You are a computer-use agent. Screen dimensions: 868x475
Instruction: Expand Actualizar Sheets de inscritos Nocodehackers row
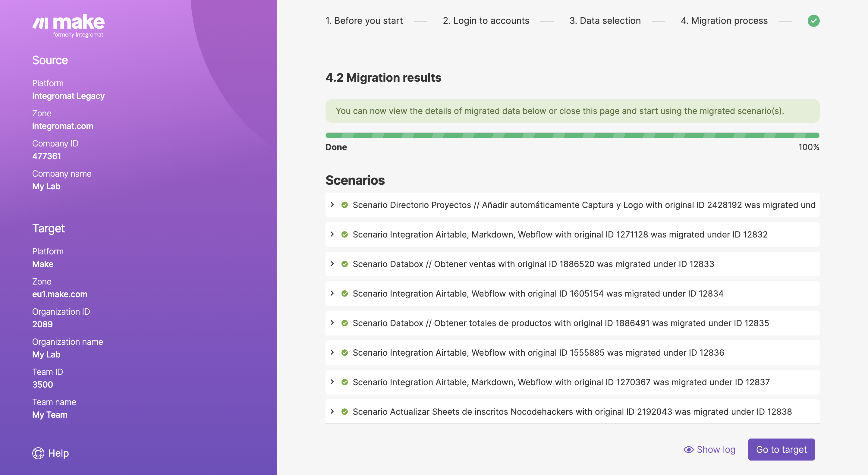tap(332, 412)
